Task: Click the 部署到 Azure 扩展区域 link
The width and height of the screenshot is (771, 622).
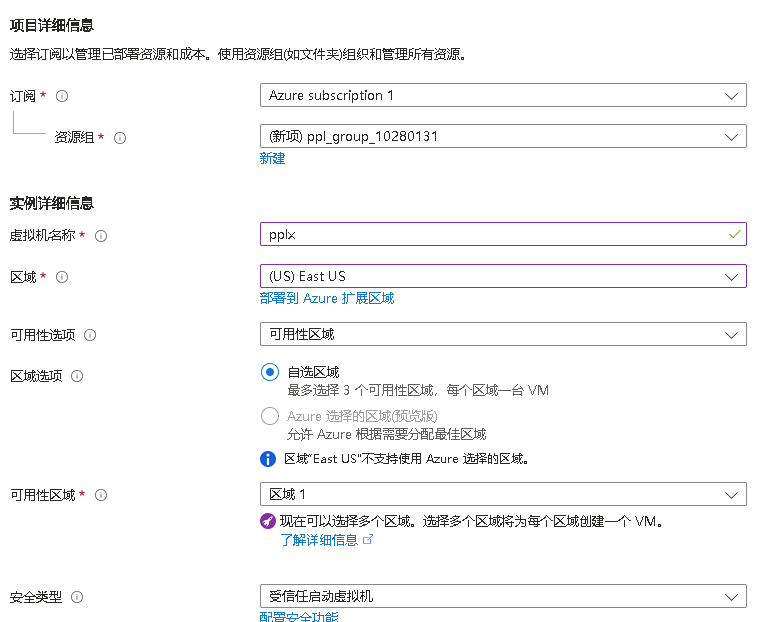Action: pos(326,298)
